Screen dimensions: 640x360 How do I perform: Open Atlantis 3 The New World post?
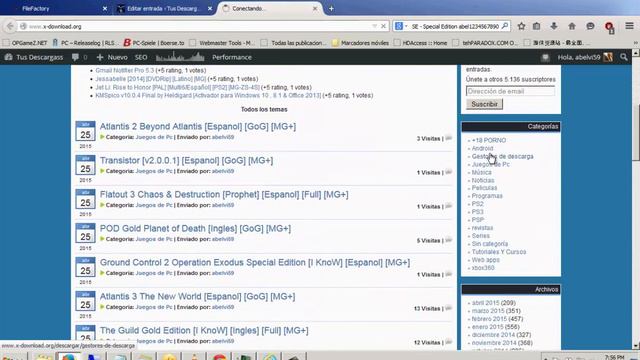[198, 296]
